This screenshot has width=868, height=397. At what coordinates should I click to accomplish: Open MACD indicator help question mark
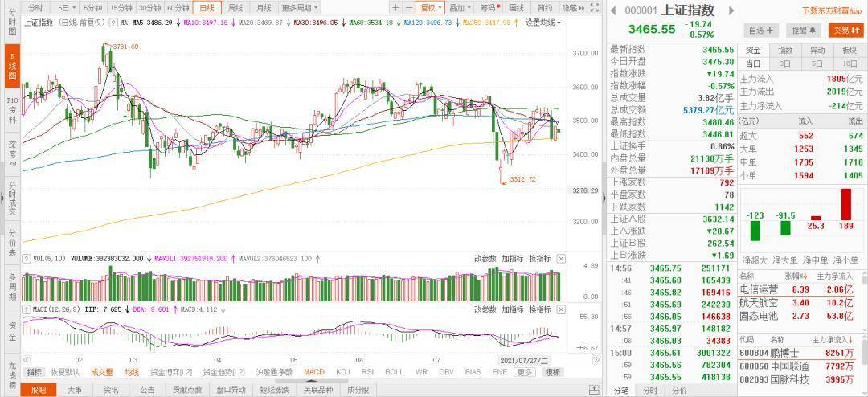(x=26, y=309)
